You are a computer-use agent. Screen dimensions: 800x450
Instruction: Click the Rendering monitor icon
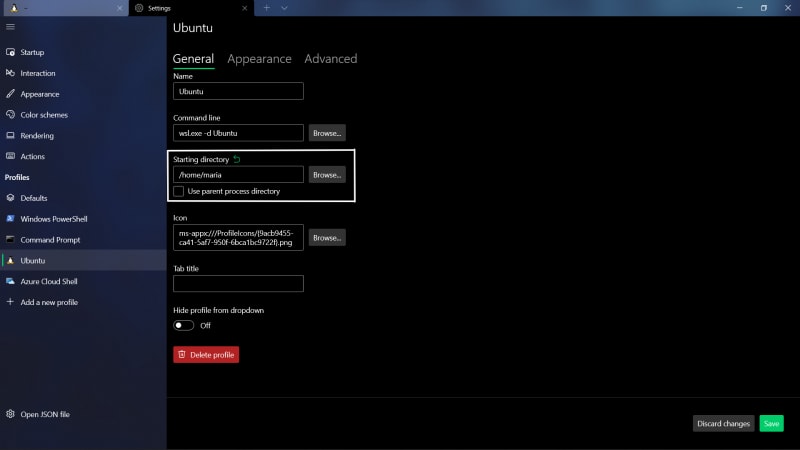10,135
